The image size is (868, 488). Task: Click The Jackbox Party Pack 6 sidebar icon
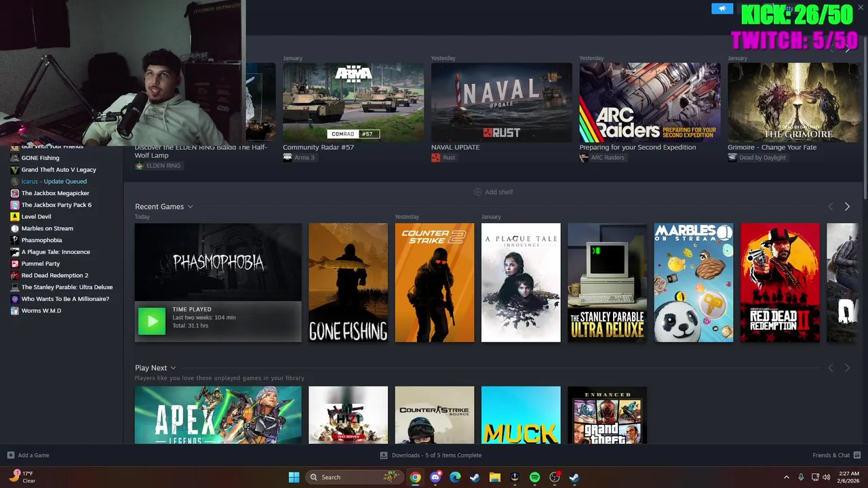point(15,205)
